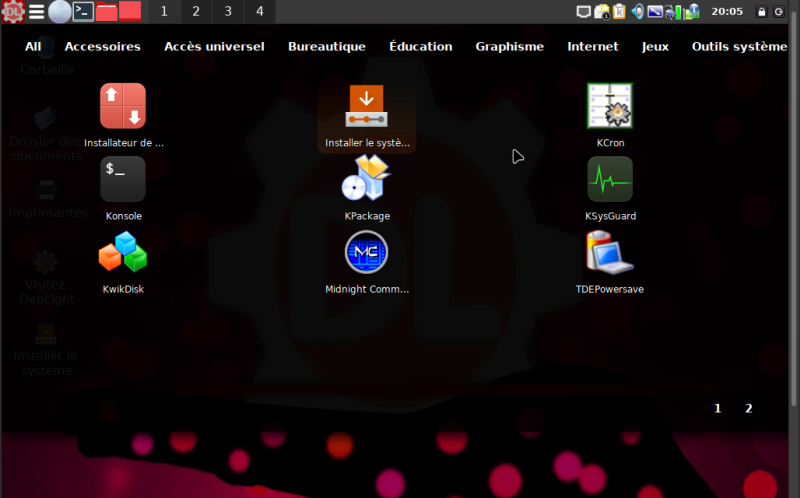
Task: Start Installer le système
Action: 367,106
